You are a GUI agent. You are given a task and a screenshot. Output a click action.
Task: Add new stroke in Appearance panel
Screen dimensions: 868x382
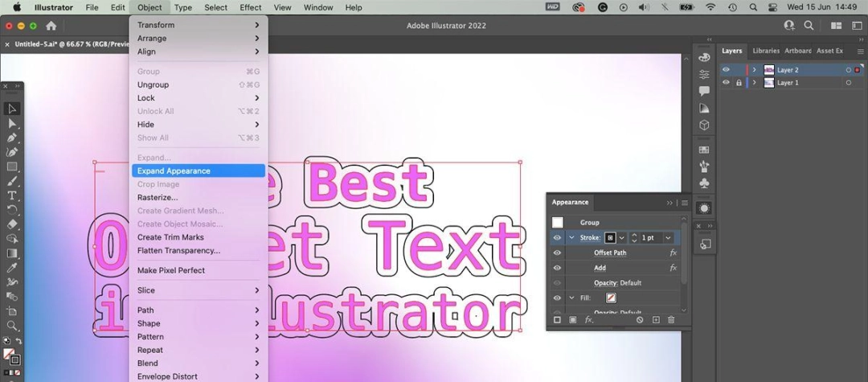point(558,320)
